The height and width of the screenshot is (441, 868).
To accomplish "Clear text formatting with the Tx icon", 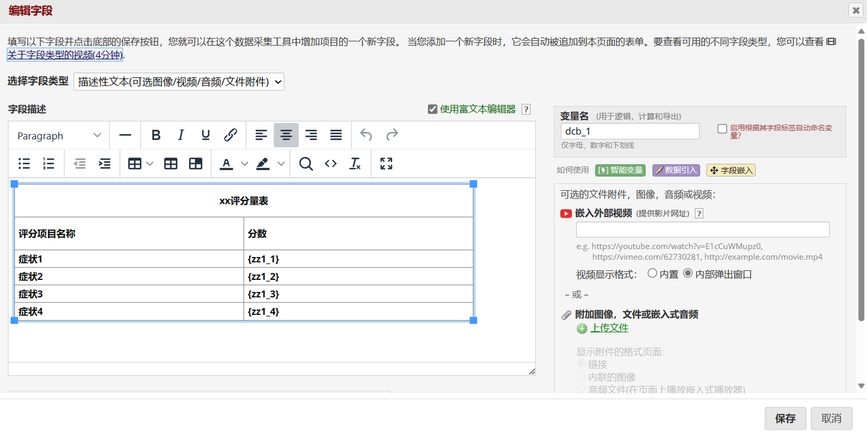I will click(x=355, y=163).
